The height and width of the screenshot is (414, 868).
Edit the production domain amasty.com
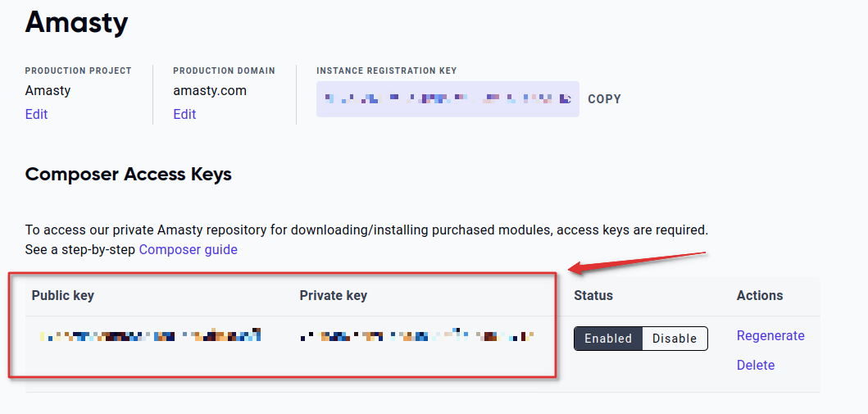click(x=184, y=114)
